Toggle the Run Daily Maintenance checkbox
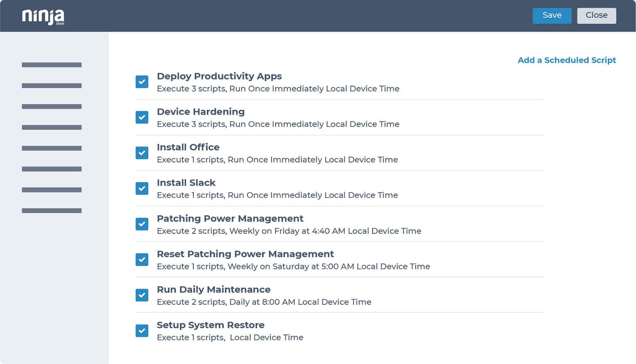This screenshot has height=364, width=636. click(x=142, y=295)
